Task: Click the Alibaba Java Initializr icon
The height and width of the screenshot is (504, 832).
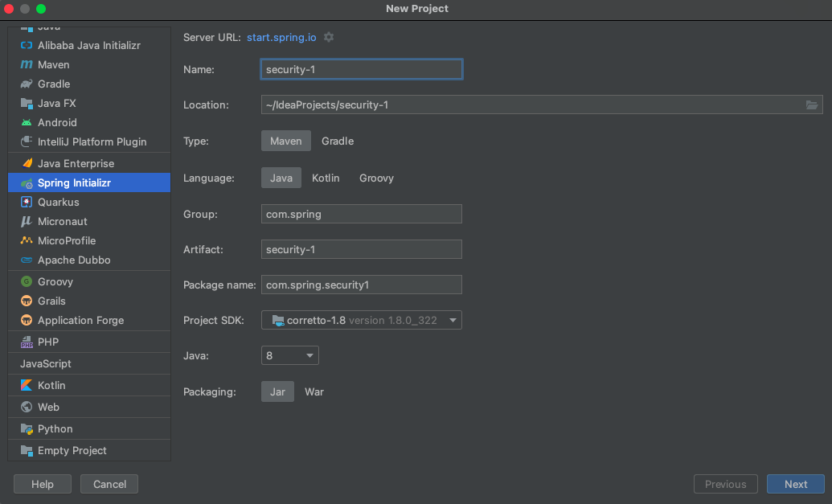Action: tap(26, 45)
